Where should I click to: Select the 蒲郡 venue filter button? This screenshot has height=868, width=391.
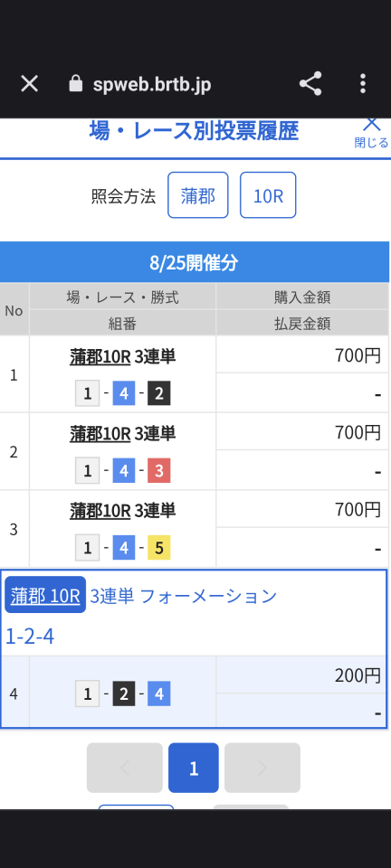(198, 195)
